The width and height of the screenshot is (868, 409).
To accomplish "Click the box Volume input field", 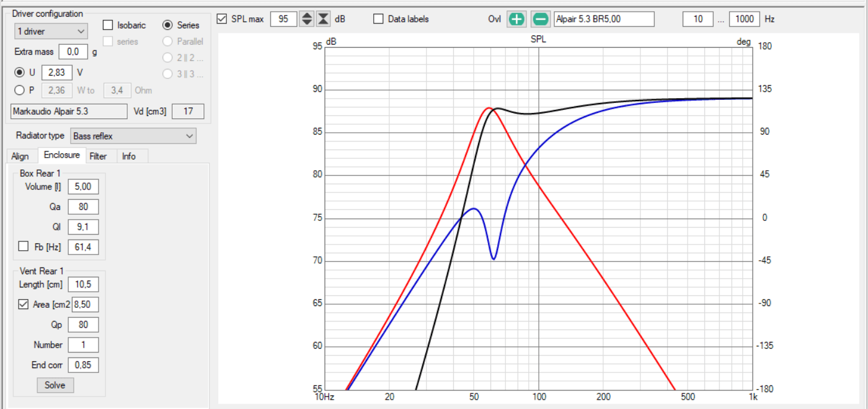I will [83, 187].
